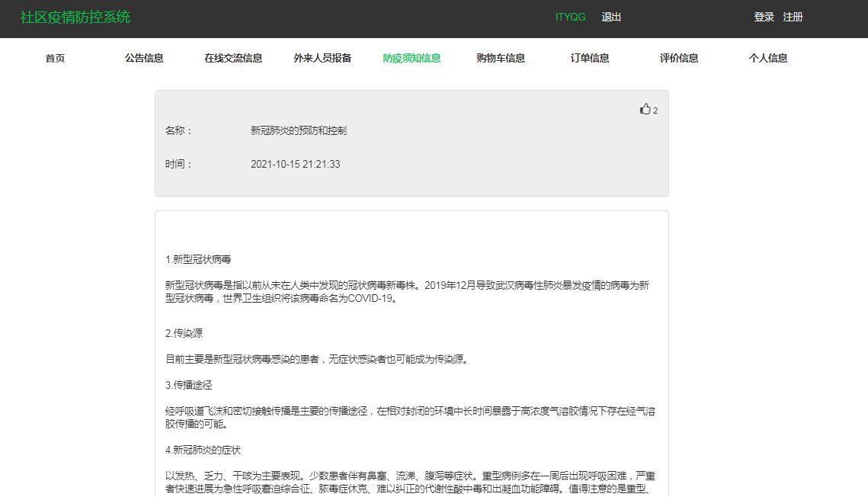Open 个人信息 profile page
The height and width of the screenshot is (497, 868).
pos(768,58)
